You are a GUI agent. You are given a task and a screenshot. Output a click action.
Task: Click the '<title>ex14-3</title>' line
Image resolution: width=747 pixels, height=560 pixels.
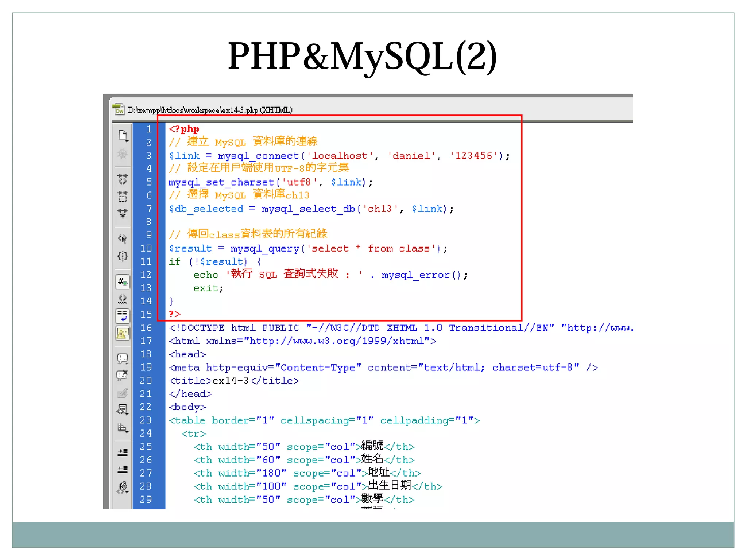(234, 381)
